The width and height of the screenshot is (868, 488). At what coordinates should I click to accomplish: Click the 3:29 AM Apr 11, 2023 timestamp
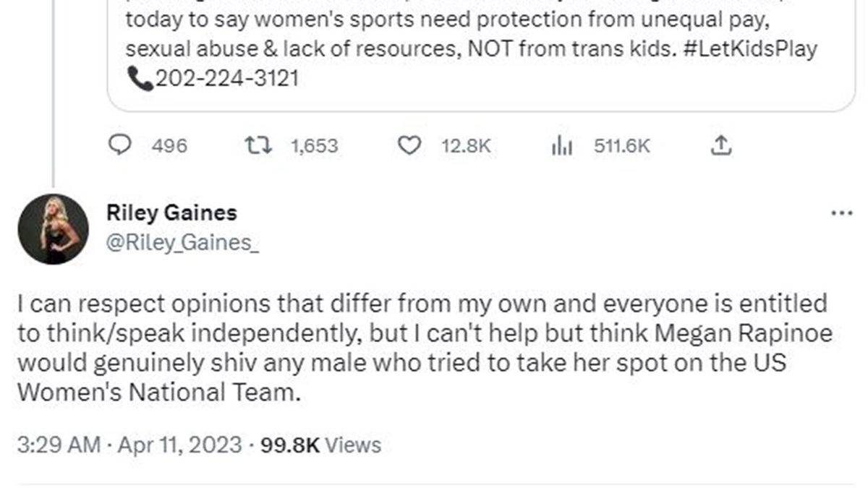point(129,444)
